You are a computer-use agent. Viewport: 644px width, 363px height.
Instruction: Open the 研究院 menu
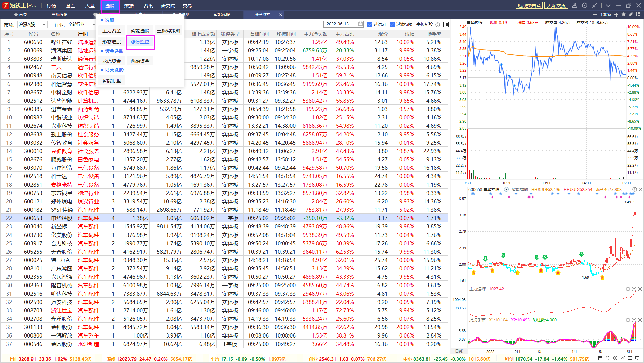tap(168, 6)
